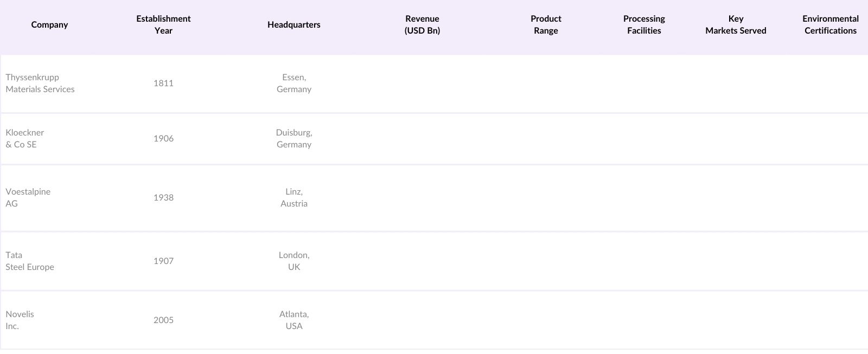Click the Environmental Certifications column header
This screenshot has height=354, width=868.
(830, 25)
